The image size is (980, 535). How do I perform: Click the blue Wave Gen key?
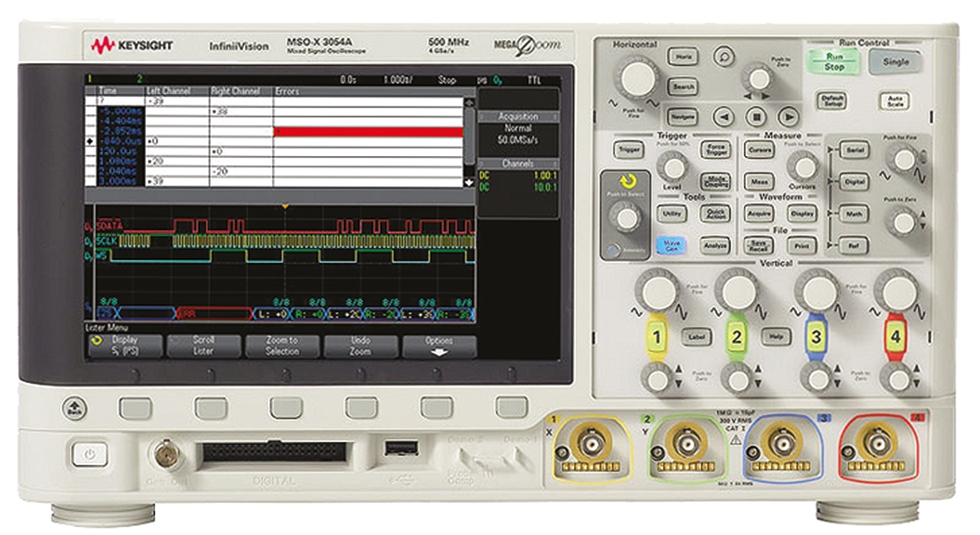click(672, 244)
